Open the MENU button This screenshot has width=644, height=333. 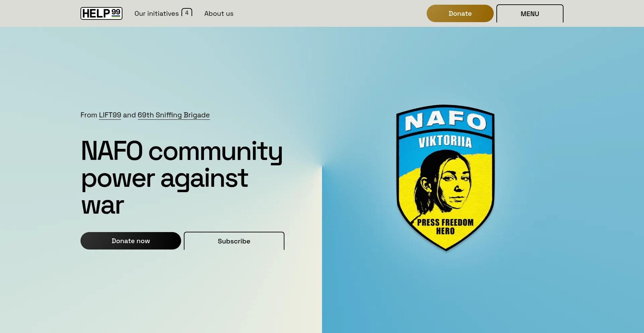530,13
